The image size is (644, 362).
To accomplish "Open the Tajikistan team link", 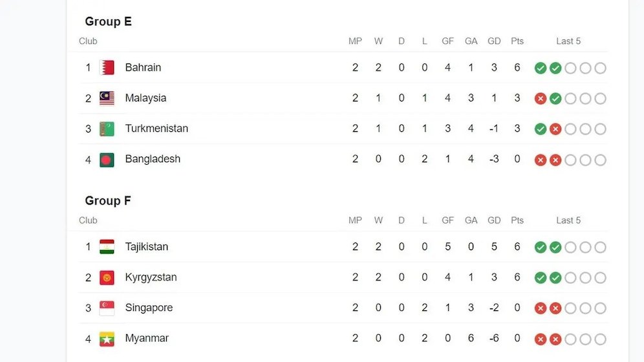I will tap(147, 247).
